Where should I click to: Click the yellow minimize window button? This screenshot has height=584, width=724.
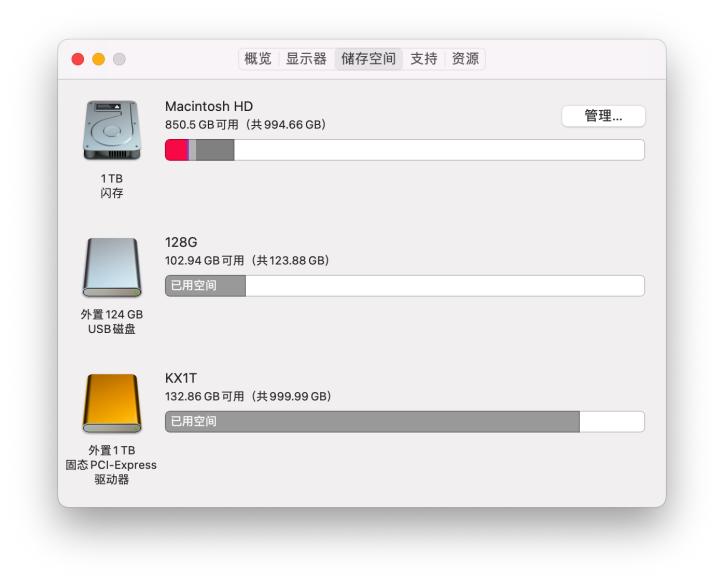click(x=98, y=59)
